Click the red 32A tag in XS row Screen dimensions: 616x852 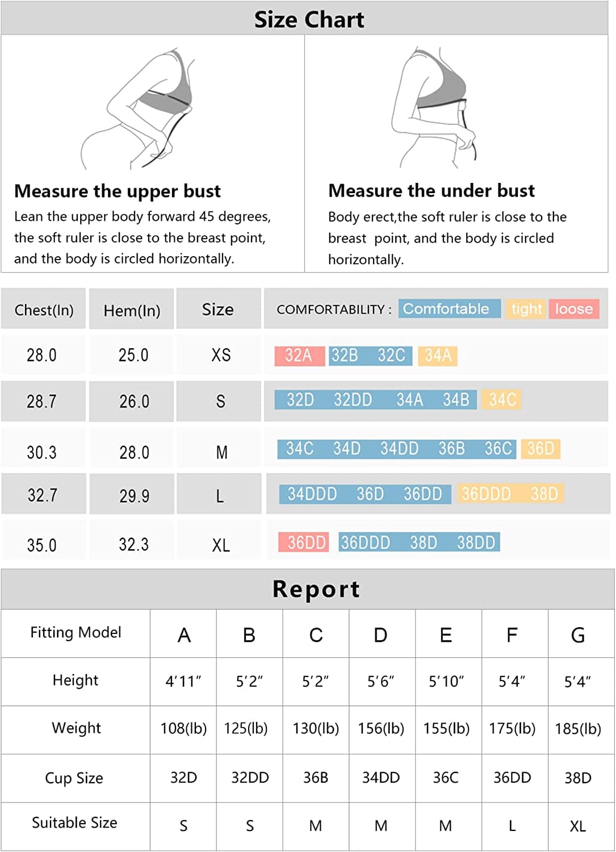[299, 356]
